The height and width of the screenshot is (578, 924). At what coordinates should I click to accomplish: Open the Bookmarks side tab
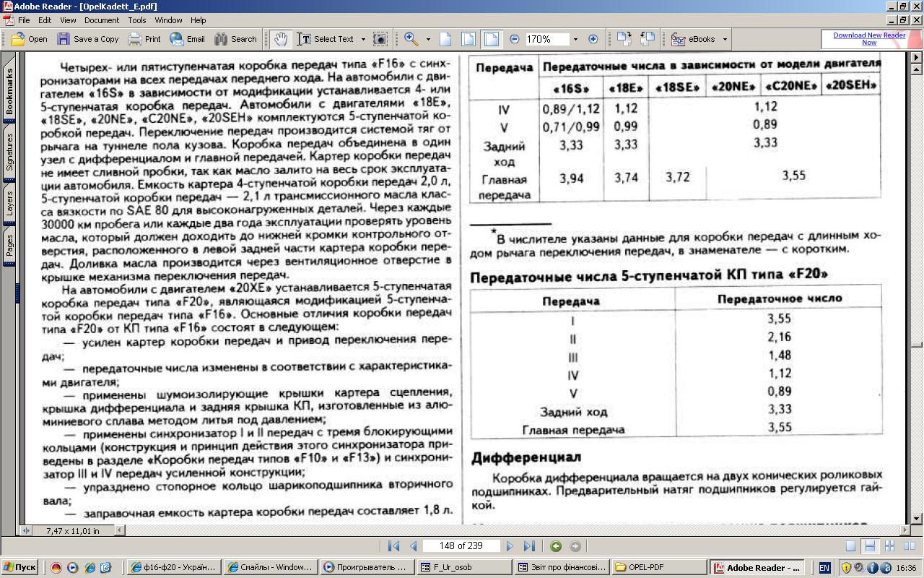click(9, 92)
